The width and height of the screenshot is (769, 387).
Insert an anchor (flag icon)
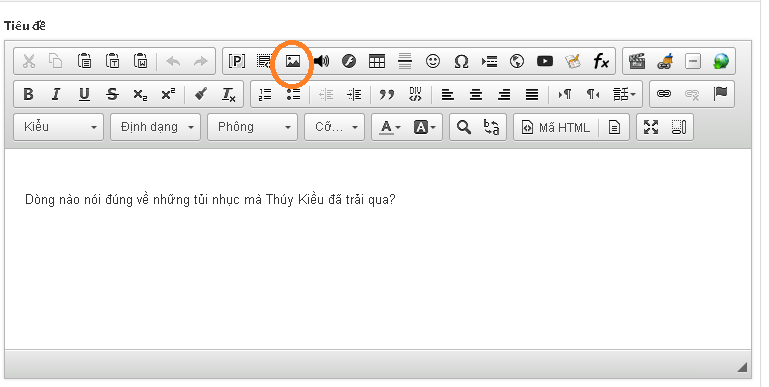[720, 94]
